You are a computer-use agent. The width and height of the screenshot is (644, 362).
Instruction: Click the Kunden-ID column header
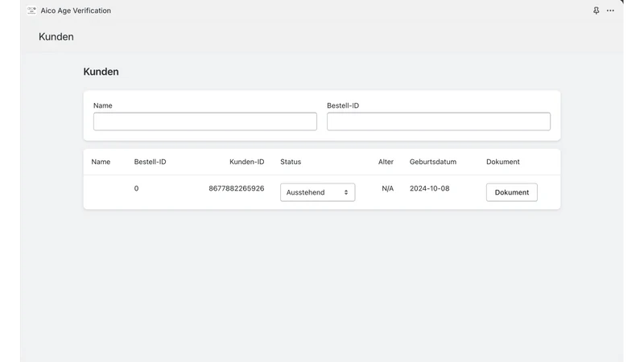(247, 162)
